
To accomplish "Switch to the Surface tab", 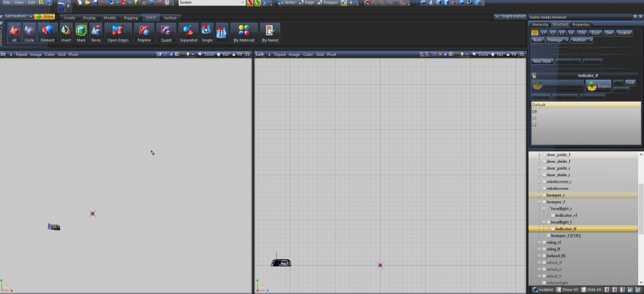I will pos(170,17).
